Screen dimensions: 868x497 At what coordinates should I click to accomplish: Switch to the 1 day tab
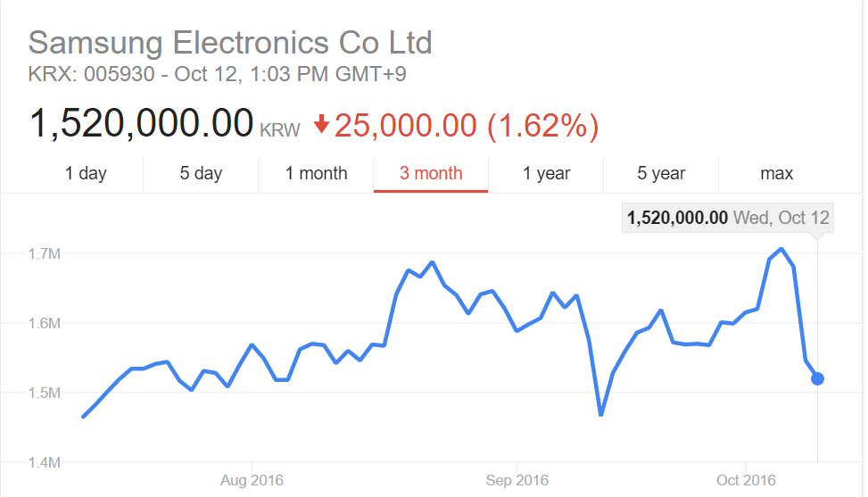click(86, 173)
